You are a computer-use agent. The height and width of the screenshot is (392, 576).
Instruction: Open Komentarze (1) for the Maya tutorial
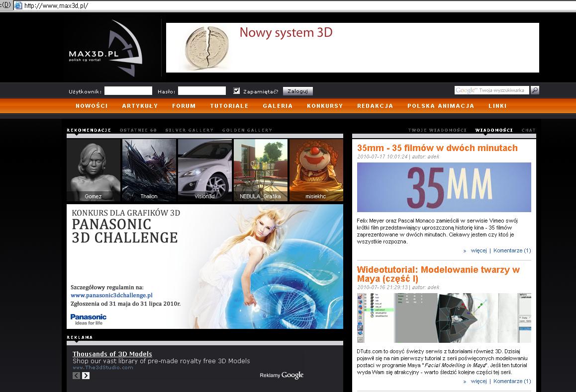[512, 381]
